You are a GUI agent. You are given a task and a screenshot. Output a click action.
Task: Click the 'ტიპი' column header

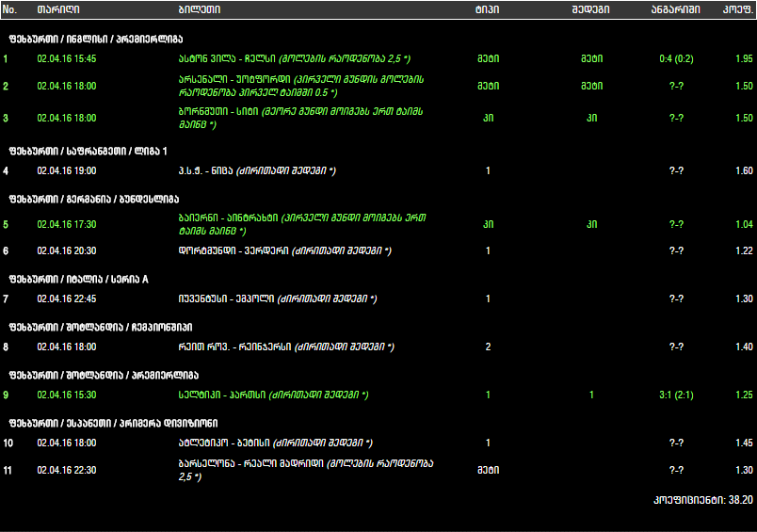487,9
